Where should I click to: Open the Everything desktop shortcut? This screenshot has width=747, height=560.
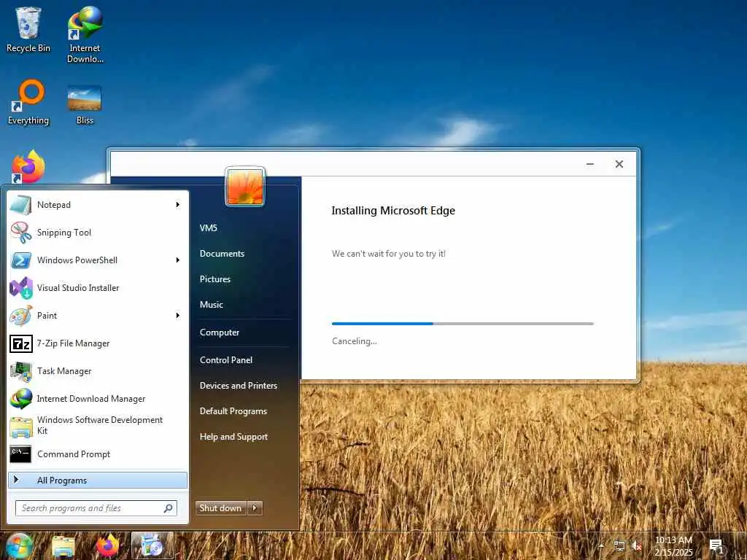click(28, 102)
